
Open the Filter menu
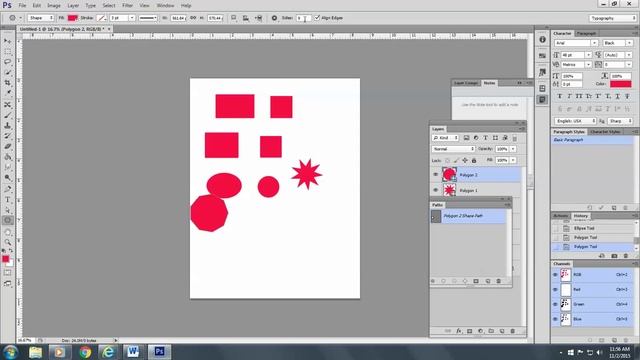point(127,6)
